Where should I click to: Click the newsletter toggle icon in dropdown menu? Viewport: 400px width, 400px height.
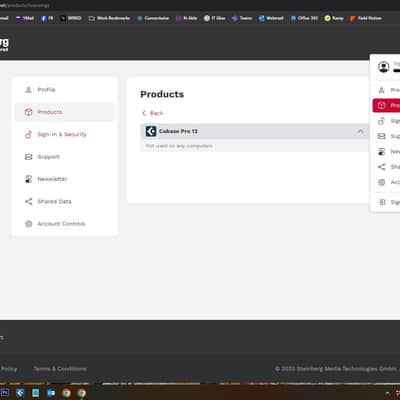tap(382, 151)
